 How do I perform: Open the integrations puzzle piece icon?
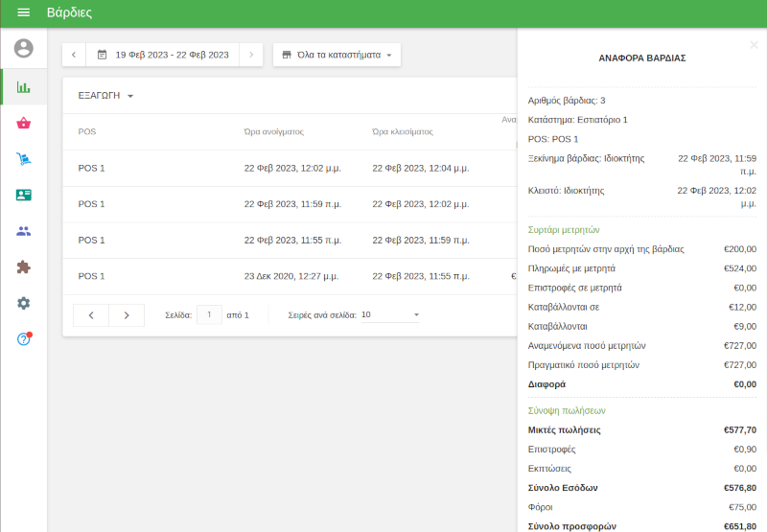point(24,267)
